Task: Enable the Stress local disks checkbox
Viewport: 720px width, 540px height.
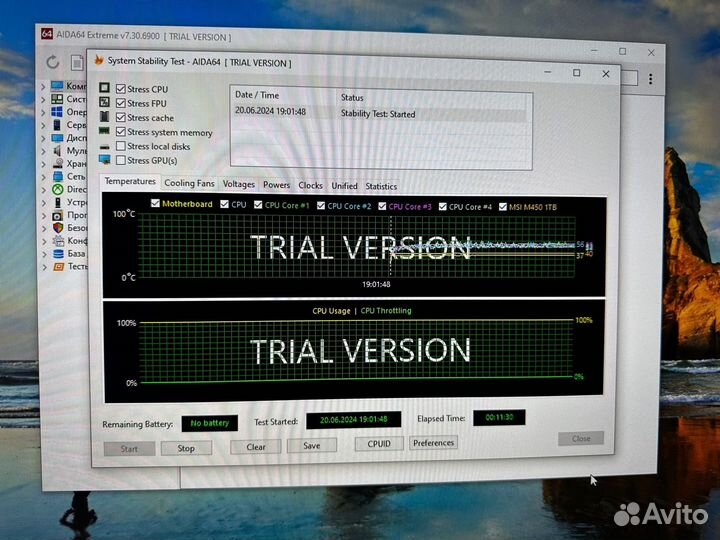Action: (x=121, y=146)
